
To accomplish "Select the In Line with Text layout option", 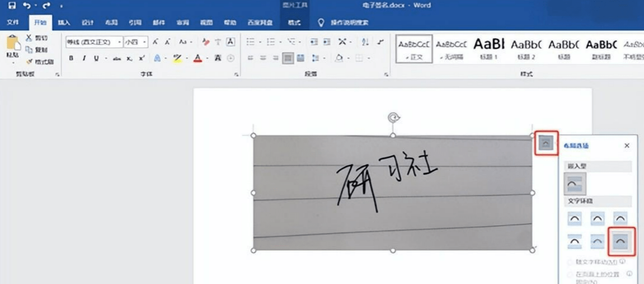I will point(576,183).
